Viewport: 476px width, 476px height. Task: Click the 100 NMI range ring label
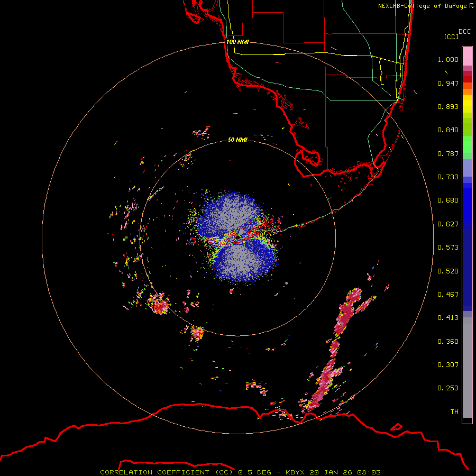tap(237, 42)
